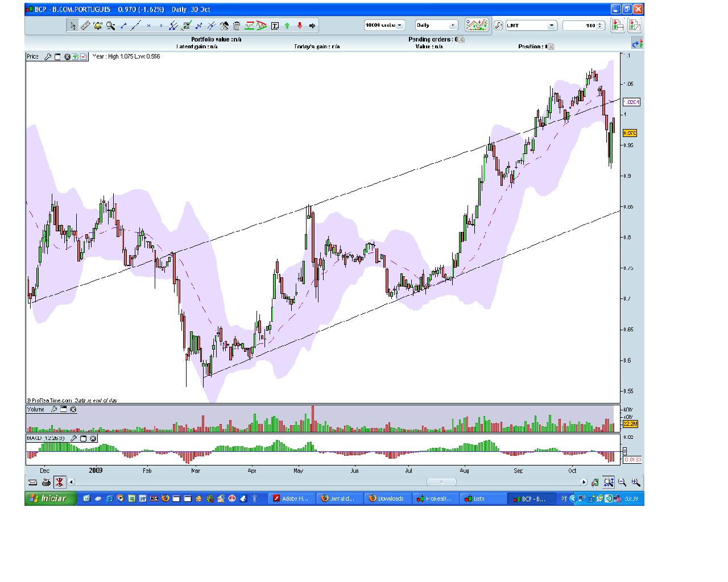Select the ruler measurement tool
Image resolution: width=728 pixels, height=582 pixels.
pos(85,26)
